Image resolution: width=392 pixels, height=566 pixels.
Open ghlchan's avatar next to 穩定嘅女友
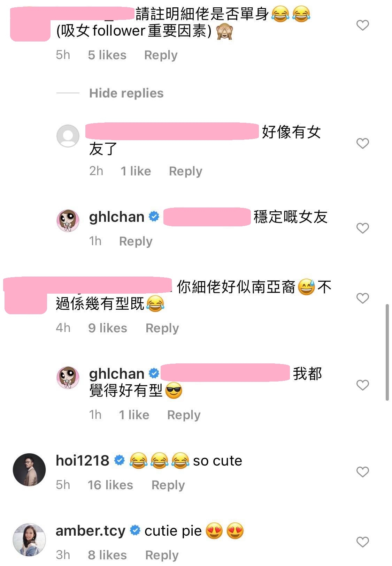68,221
